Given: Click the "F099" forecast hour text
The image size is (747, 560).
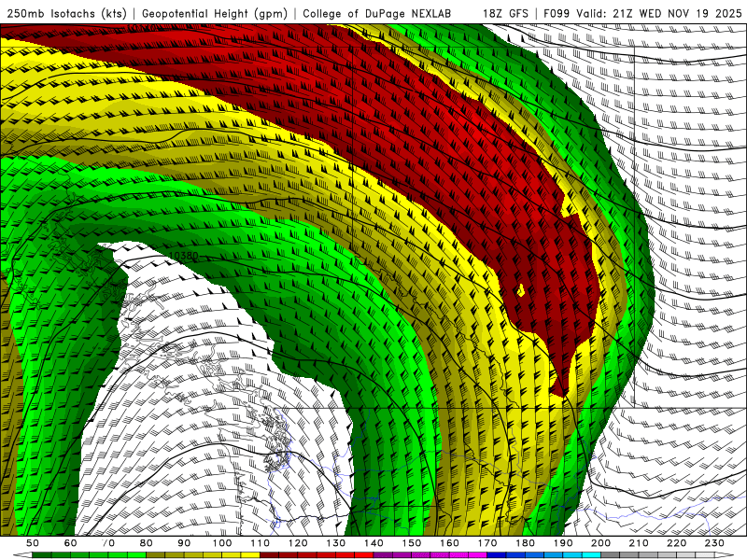Looking at the screenshot, I should click(x=557, y=13).
